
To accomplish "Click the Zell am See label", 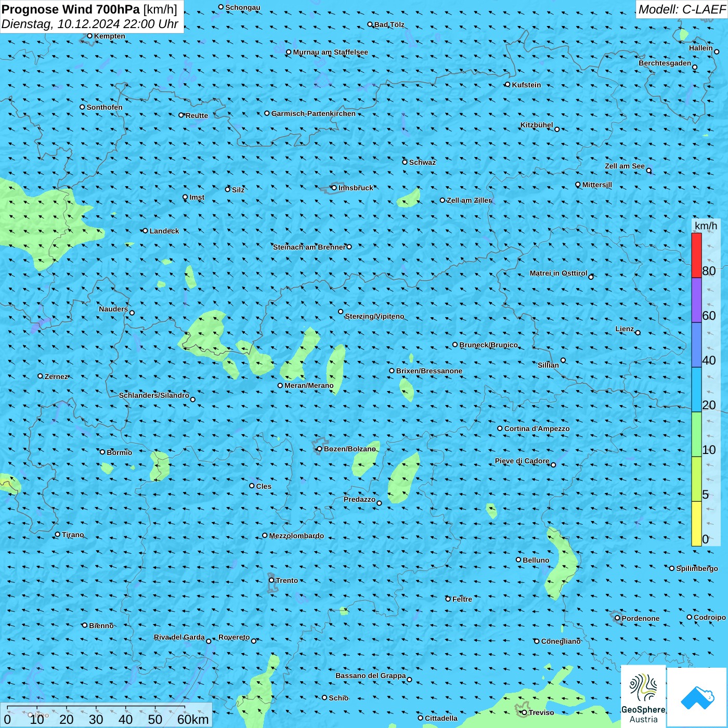I will point(625,166).
